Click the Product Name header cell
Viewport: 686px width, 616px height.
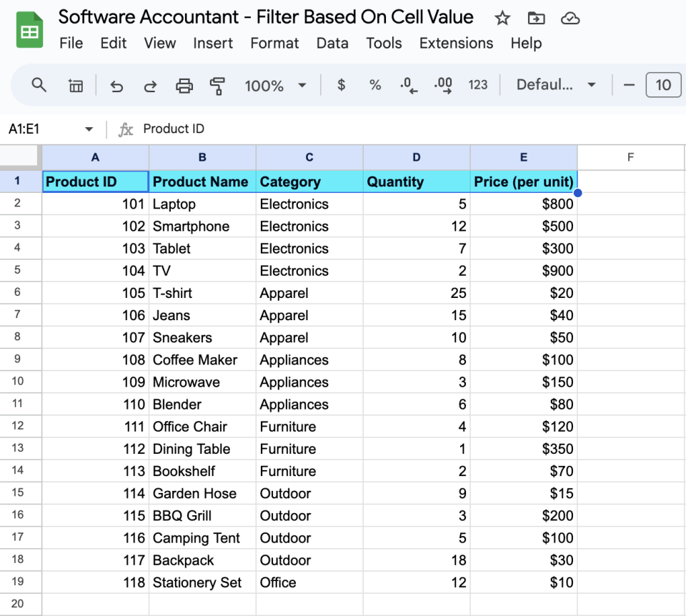click(202, 182)
